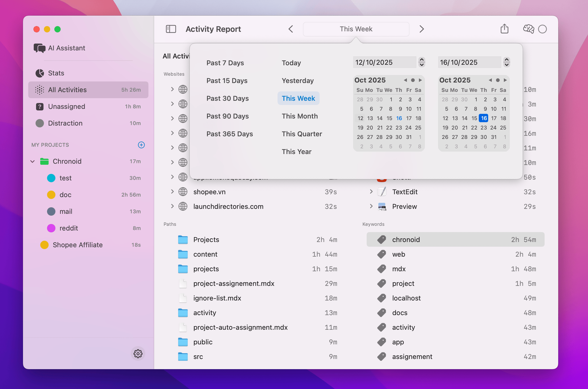Expand the TextEdit app row
The width and height of the screenshot is (588, 389).
[x=371, y=192]
